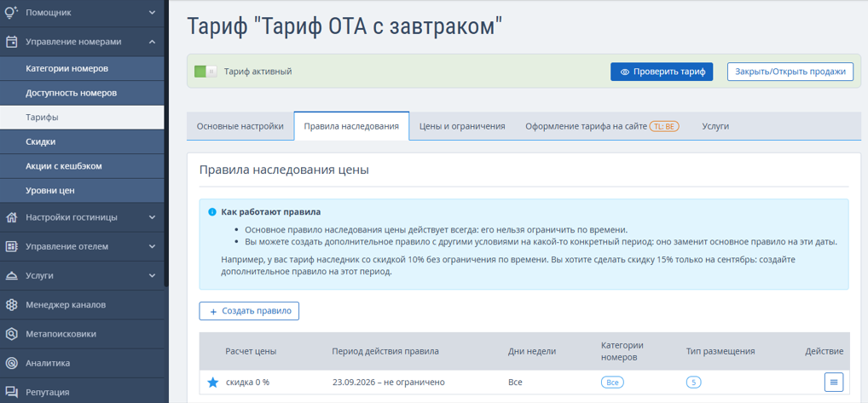Click the info icon beside Как работают правила
This screenshot has width=868, height=403.
pyautogui.click(x=211, y=212)
